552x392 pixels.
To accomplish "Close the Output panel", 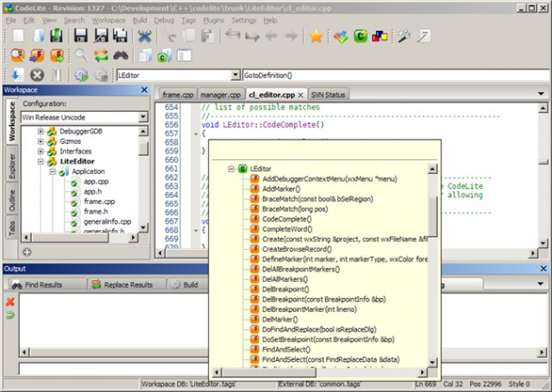I will pyautogui.click(x=543, y=269).
